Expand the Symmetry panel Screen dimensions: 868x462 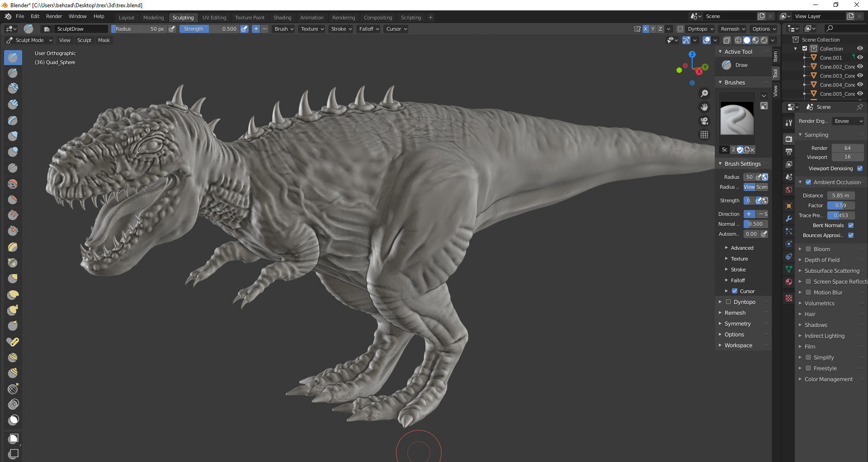737,323
